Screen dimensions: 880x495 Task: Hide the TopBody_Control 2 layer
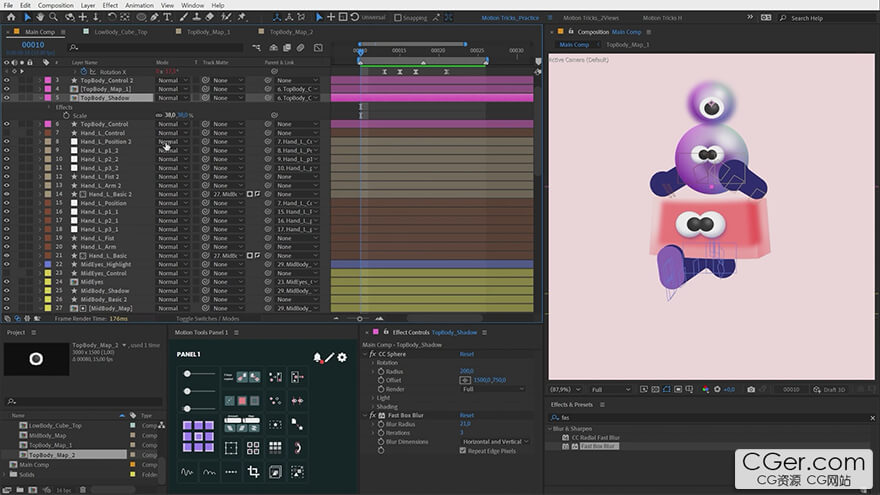7,80
